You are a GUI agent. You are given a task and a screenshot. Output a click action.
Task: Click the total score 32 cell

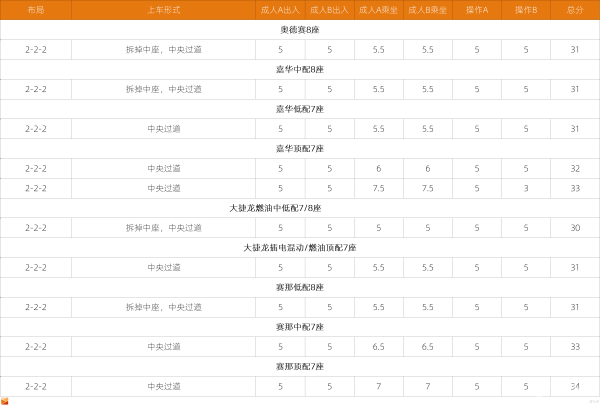575,168
